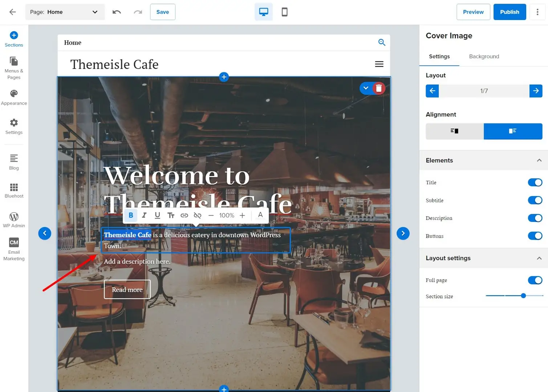Image resolution: width=548 pixels, height=392 pixels.
Task: Click the Section size slider handle
Action: (523, 296)
